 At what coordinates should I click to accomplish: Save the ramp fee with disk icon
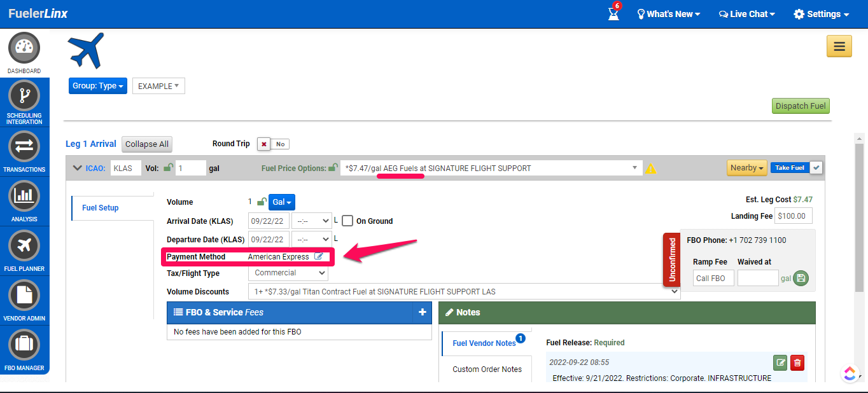(801, 278)
